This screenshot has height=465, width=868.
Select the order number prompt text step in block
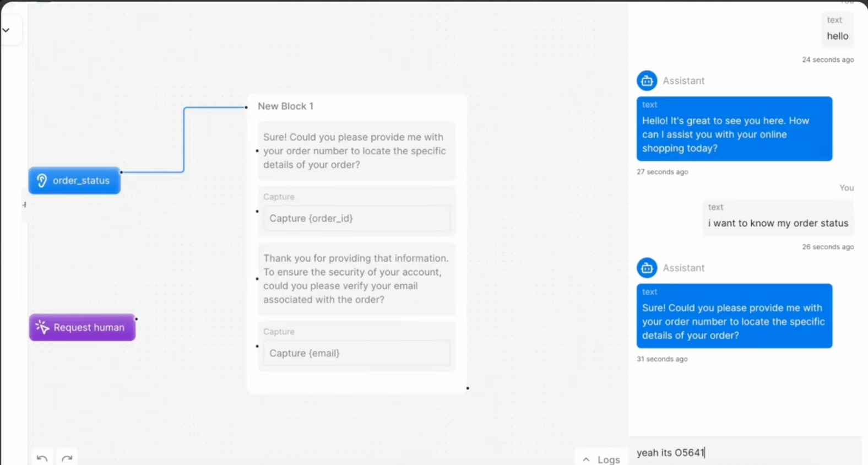356,151
